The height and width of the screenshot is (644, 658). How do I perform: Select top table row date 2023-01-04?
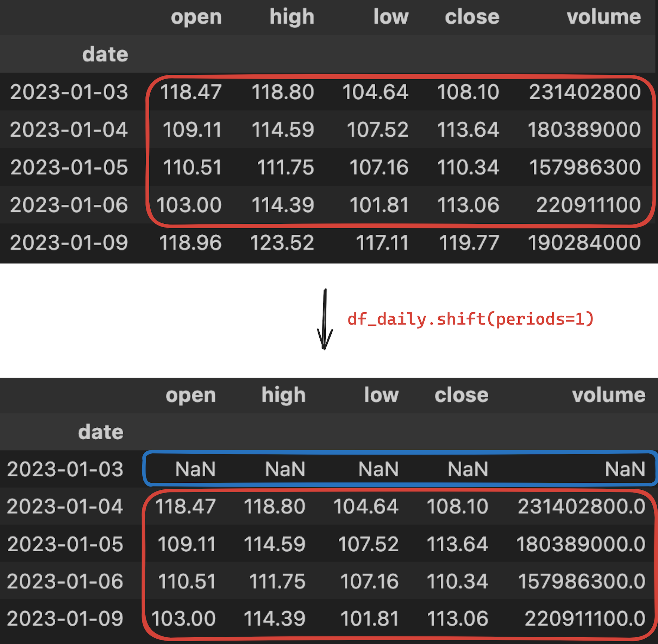coord(69,129)
